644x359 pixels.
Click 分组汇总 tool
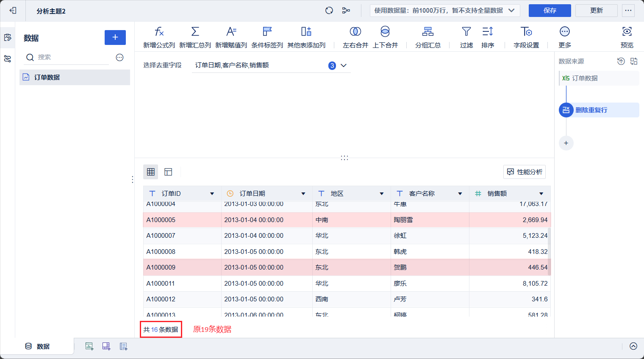click(428, 37)
